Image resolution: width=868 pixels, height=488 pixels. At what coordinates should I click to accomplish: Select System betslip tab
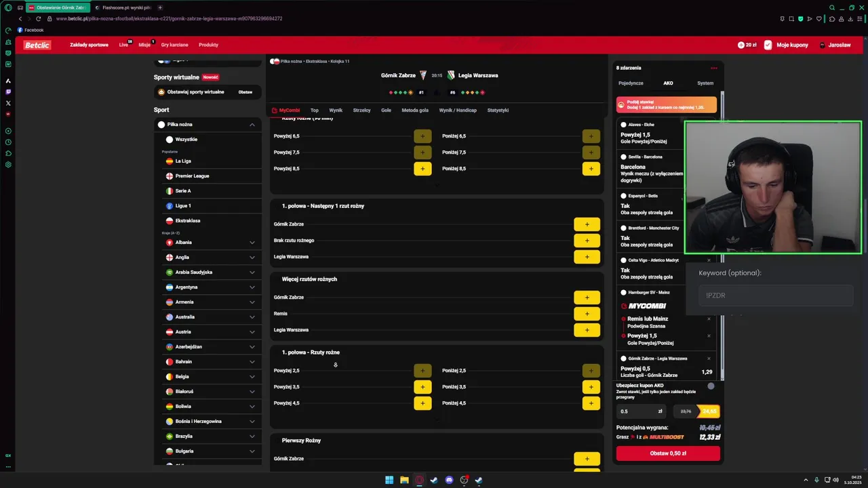705,83
